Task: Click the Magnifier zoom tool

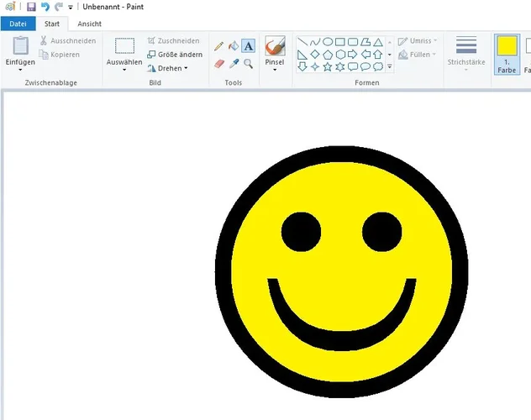Action: (x=249, y=63)
